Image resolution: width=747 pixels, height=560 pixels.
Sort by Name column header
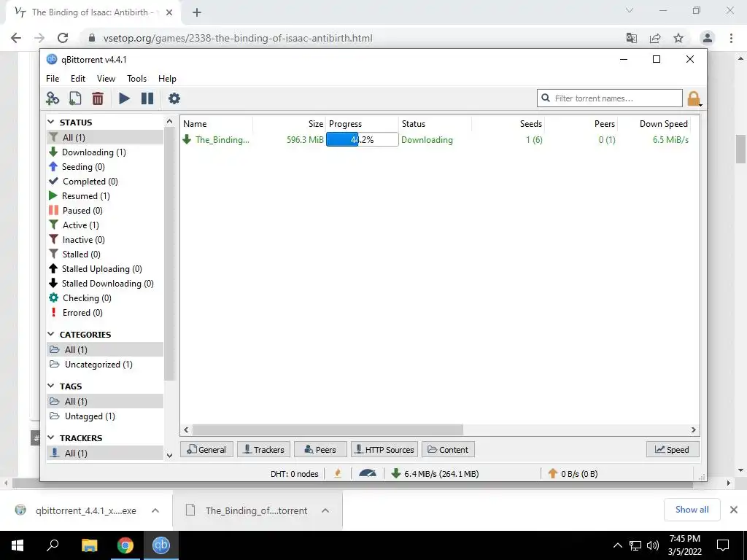(x=217, y=124)
